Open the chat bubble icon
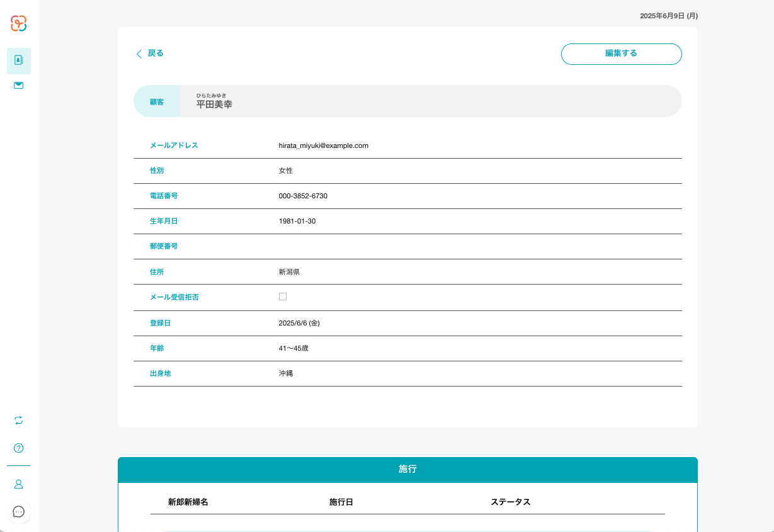The width and height of the screenshot is (774, 532). [x=19, y=512]
